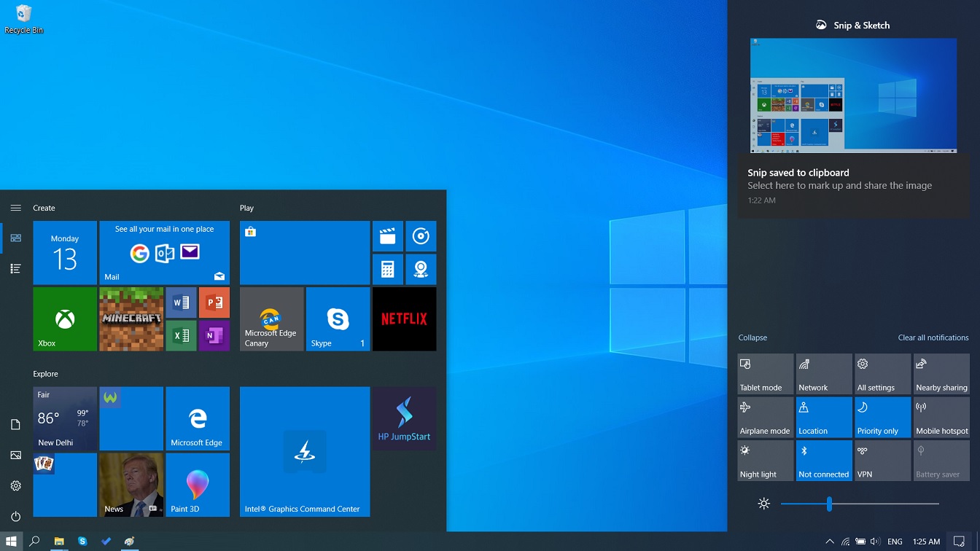
Task: Adjust the brightness slider
Action: click(829, 504)
